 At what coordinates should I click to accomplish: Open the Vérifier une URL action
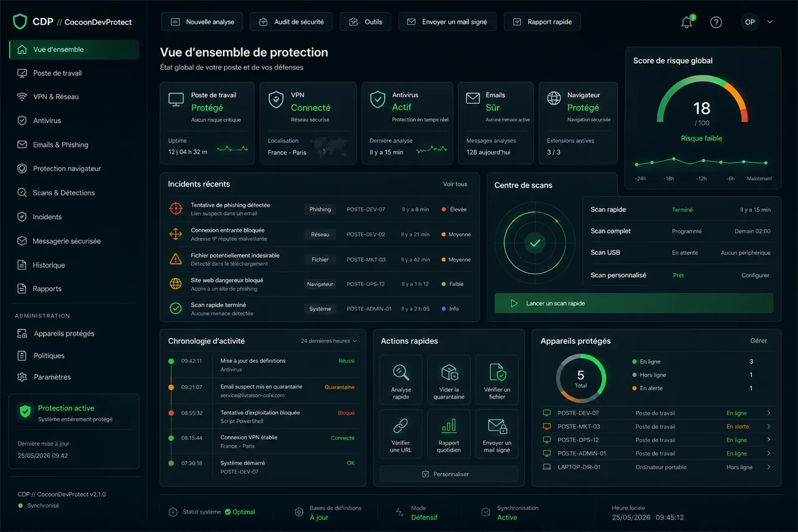click(401, 434)
